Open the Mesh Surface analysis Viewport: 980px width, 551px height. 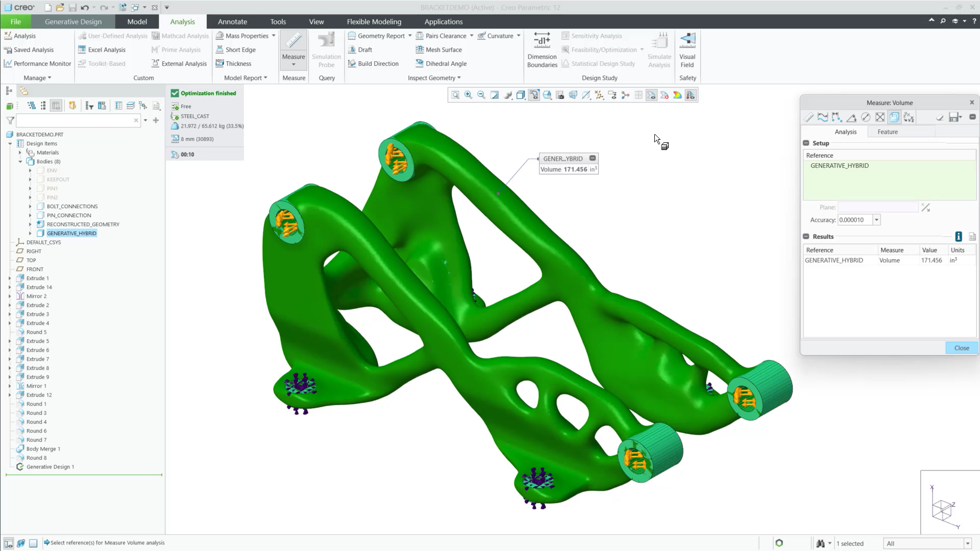click(x=439, y=49)
